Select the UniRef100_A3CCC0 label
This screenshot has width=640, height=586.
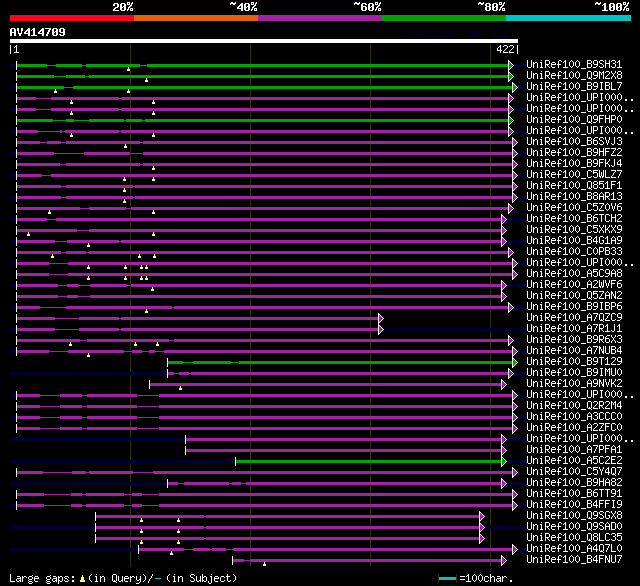tap(574, 417)
